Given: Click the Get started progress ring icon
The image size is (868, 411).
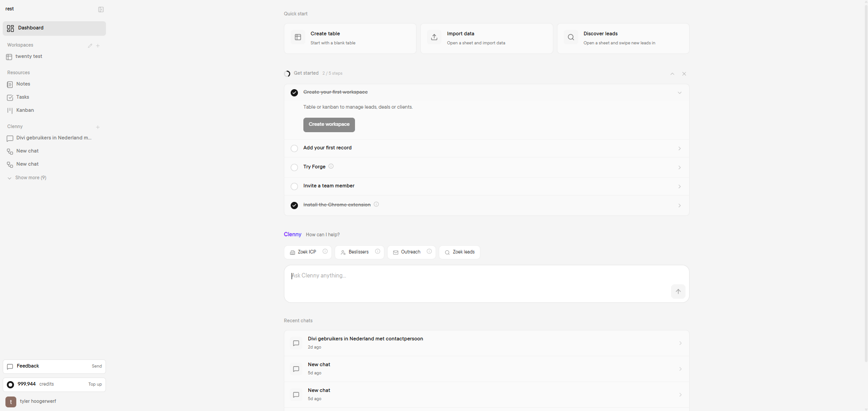Looking at the screenshot, I should [287, 74].
